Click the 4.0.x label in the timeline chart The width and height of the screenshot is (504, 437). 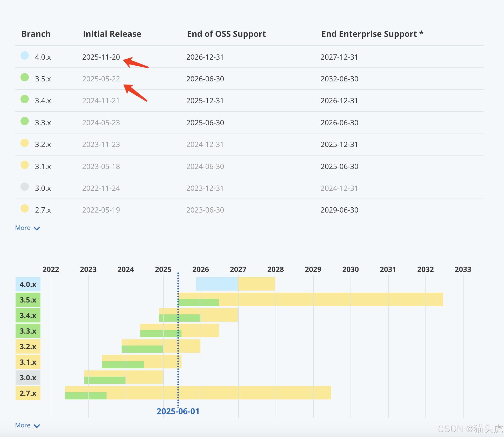click(x=28, y=284)
